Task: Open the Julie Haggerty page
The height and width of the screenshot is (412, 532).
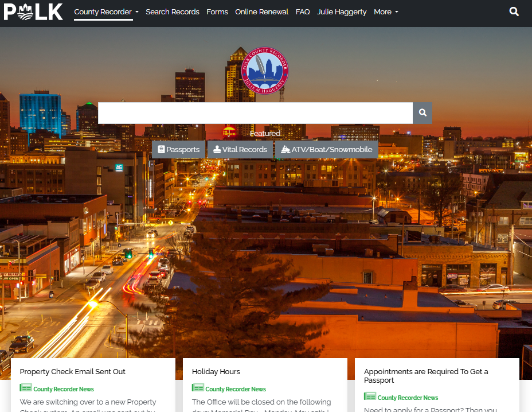Action: tap(342, 12)
